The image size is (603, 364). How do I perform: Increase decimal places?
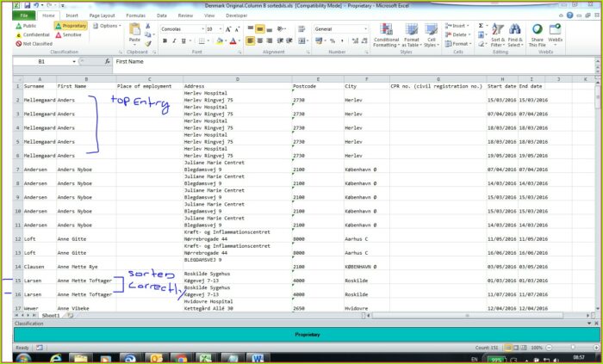(x=355, y=40)
